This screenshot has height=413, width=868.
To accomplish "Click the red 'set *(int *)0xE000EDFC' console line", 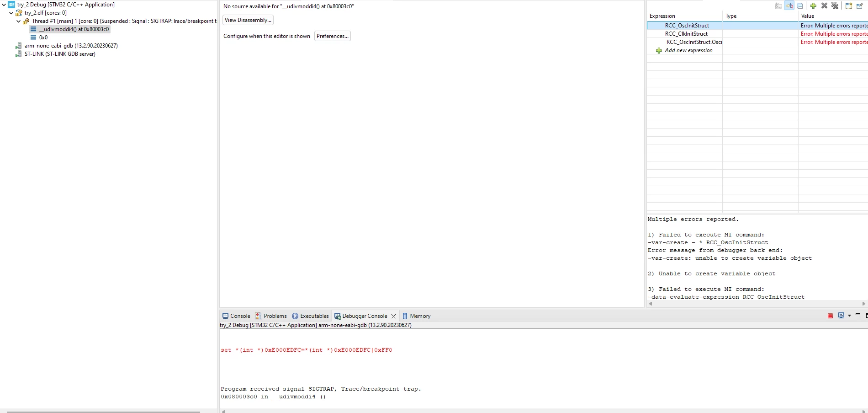I will (307, 350).
